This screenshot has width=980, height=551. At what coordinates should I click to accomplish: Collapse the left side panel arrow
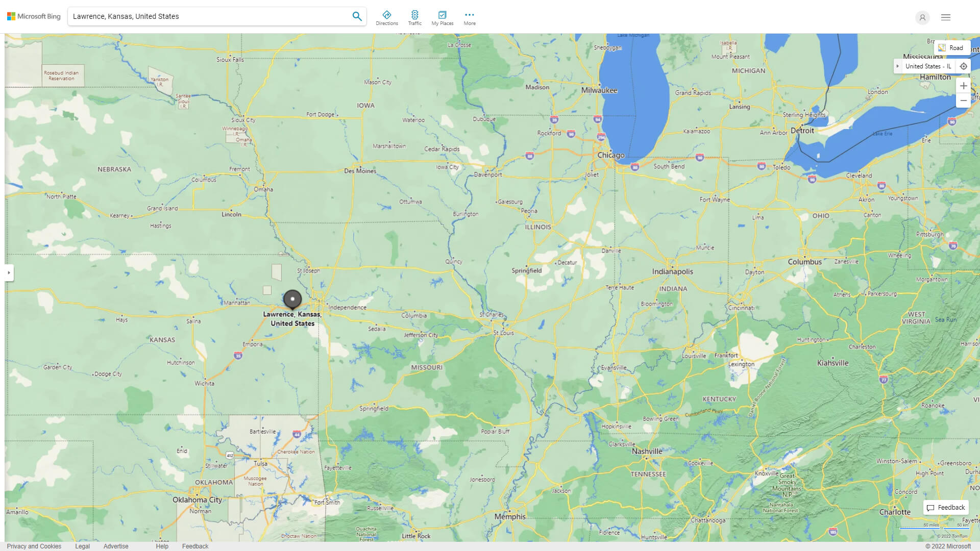[9, 273]
